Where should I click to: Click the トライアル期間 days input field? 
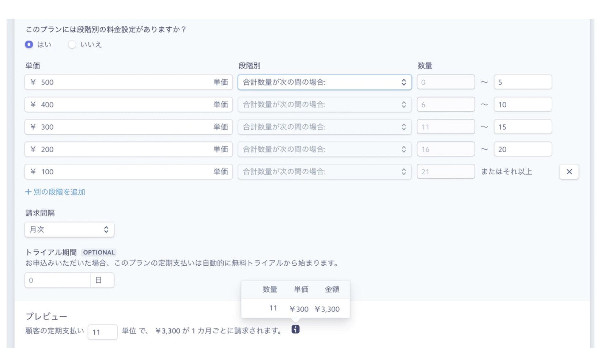pyautogui.click(x=58, y=280)
